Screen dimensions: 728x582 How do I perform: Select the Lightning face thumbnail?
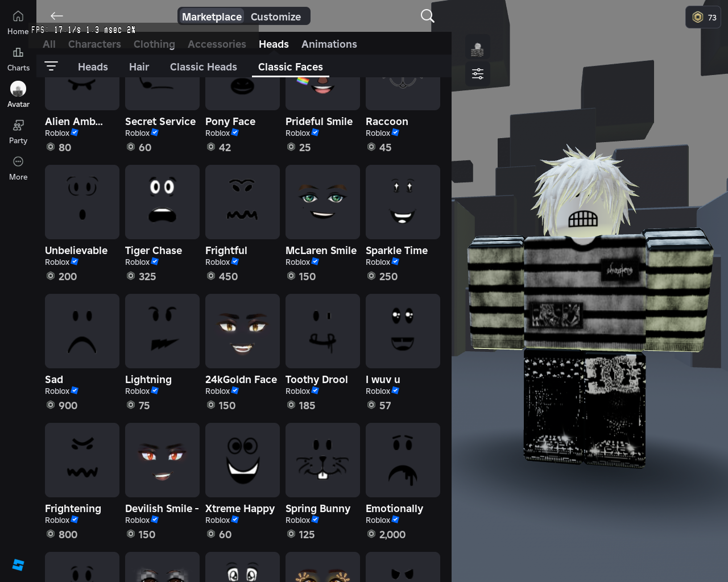click(x=162, y=331)
